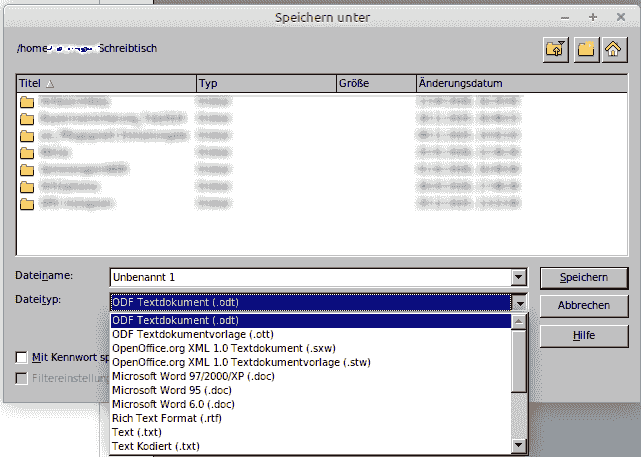Click the Dateiname text field

tap(308, 277)
